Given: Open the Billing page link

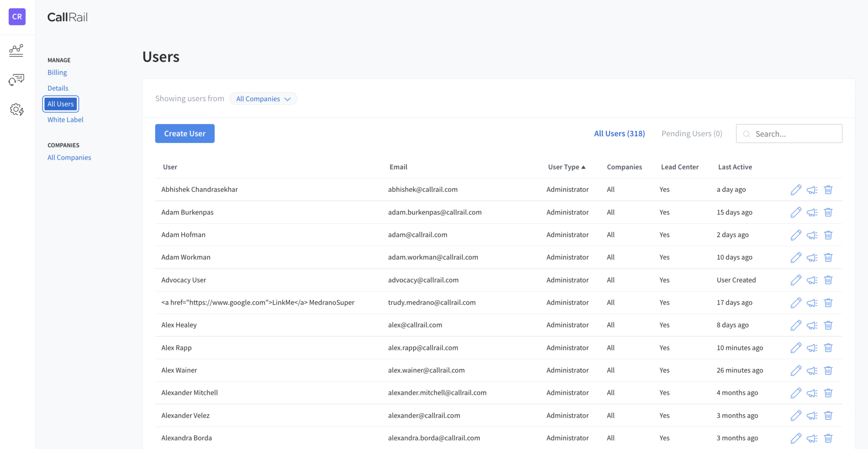Looking at the screenshot, I should pos(57,72).
